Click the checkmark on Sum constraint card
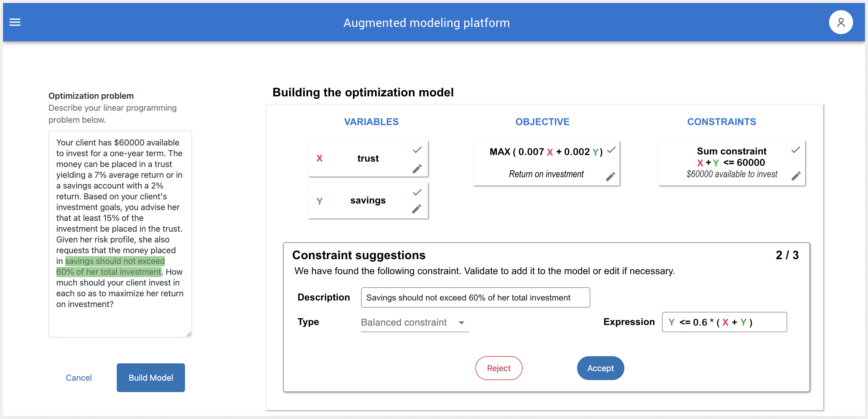868x419 pixels. [795, 150]
